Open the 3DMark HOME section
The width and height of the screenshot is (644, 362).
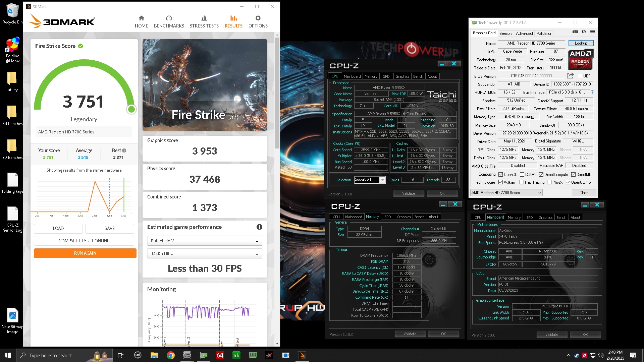point(141,21)
